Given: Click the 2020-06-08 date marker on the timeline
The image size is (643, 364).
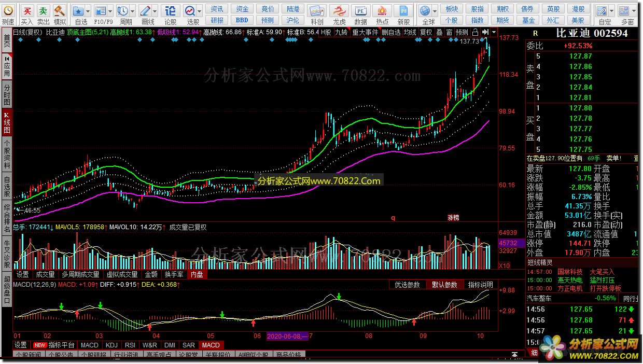Looking at the screenshot, I should point(288,336).
